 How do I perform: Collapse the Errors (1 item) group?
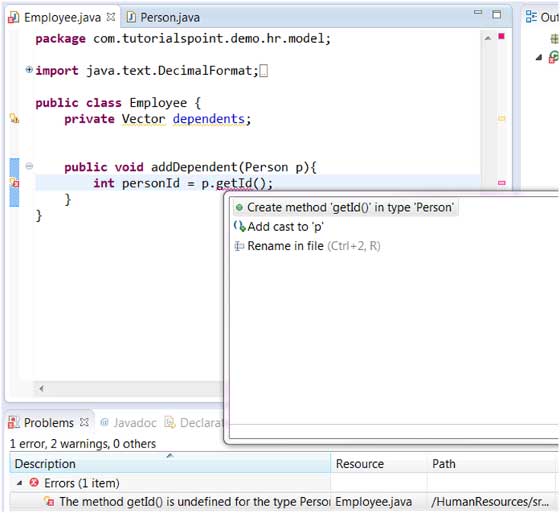(x=19, y=483)
